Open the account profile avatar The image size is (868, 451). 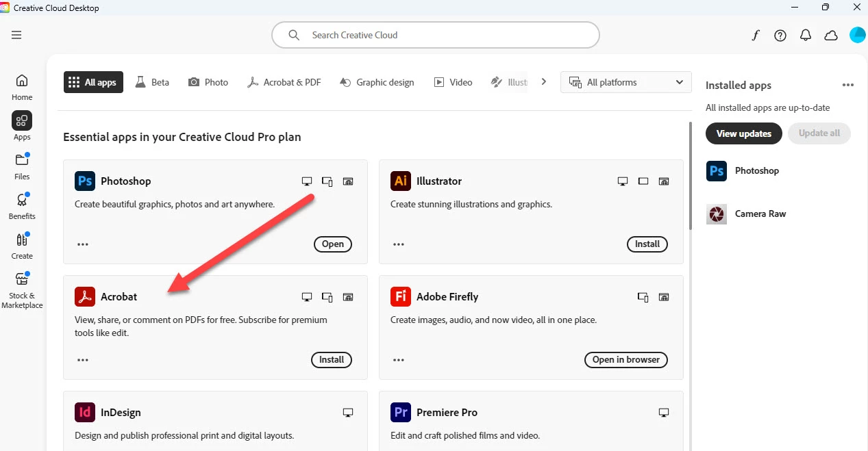(x=858, y=35)
